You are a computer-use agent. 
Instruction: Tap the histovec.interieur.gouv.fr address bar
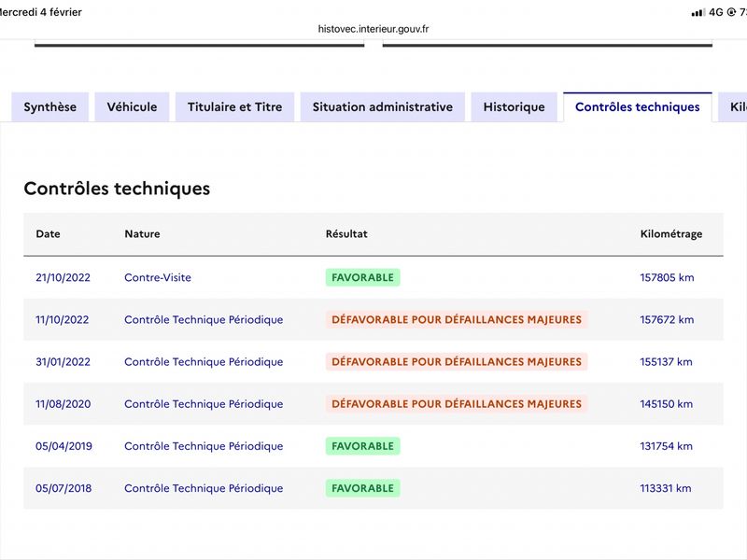pyautogui.click(x=373, y=29)
